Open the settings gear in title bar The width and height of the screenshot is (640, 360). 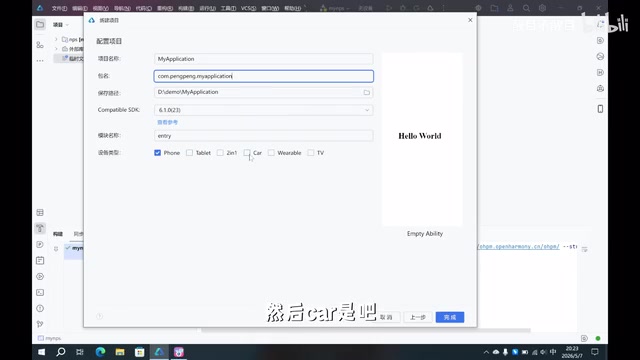click(x=542, y=8)
